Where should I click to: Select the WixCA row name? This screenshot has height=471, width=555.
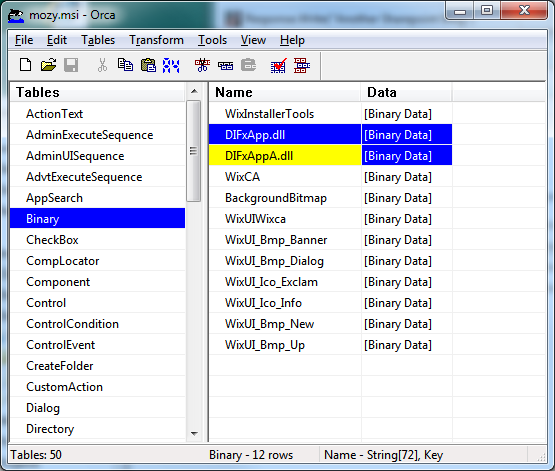coord(285,177)
